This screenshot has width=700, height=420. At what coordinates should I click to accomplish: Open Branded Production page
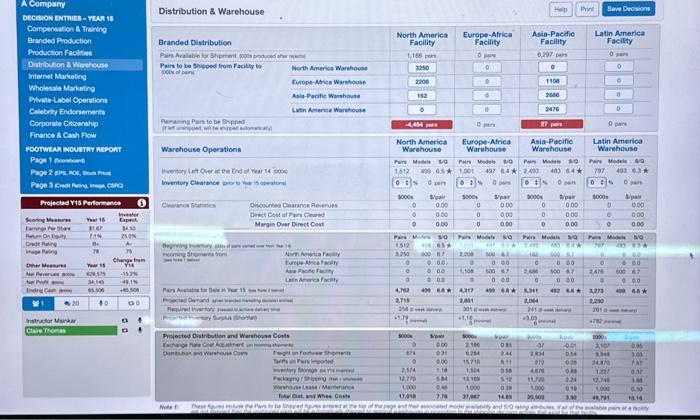(x=59, y=41)
